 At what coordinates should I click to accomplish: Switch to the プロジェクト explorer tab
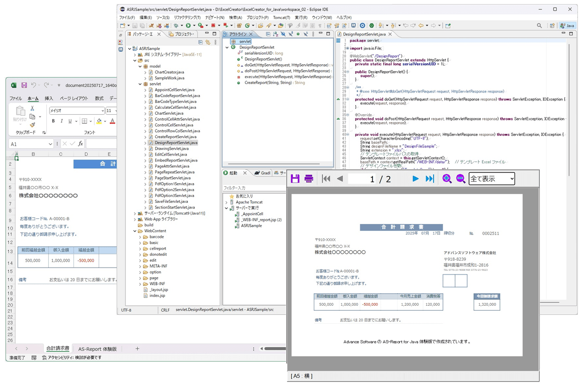tap(181, 34)
